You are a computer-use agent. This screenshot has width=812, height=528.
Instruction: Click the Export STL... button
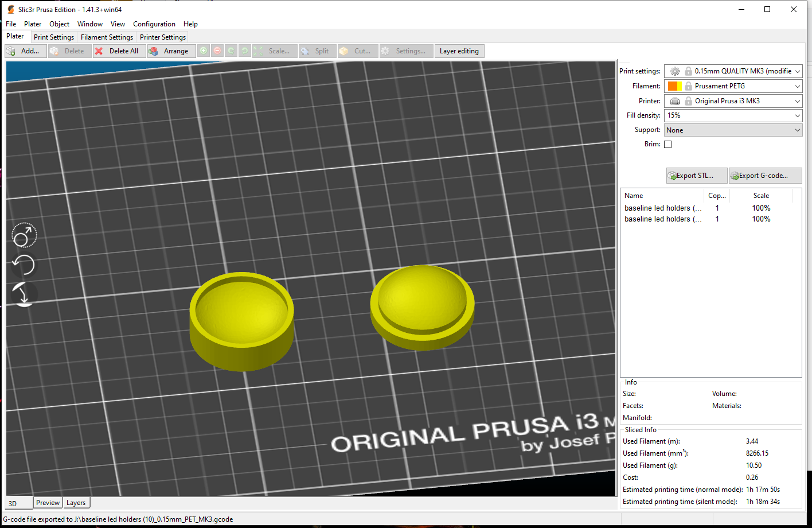pyautogui.click(x=696, y=176)
